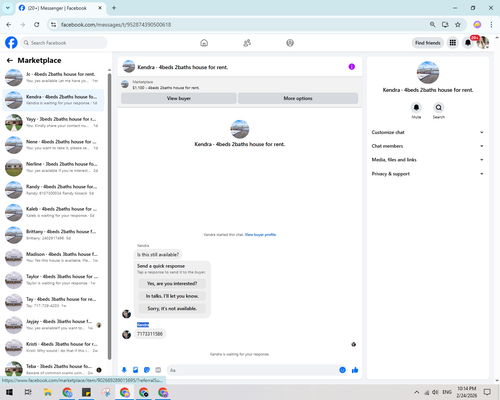Image resolution: width=500 pixels, height=400 pixels.
Task: Open the Yayy 3beds 2baths chat
Action: [x=53, y=122]
